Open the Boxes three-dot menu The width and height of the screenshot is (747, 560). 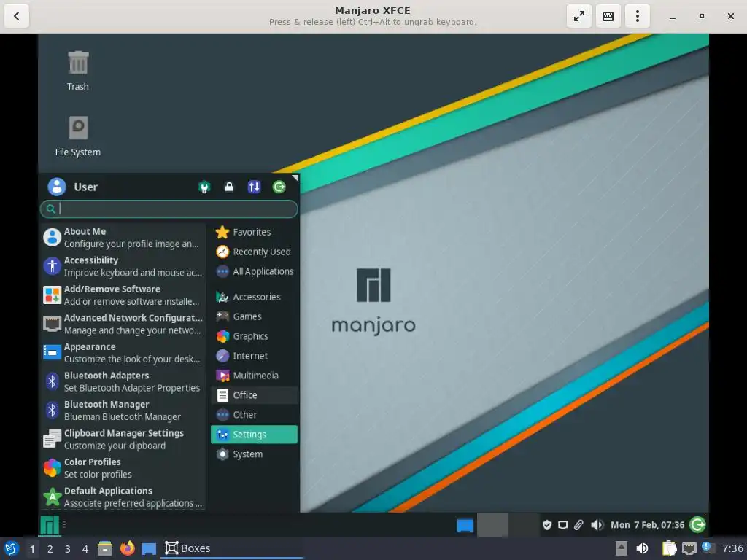click(x=638, y=16)
